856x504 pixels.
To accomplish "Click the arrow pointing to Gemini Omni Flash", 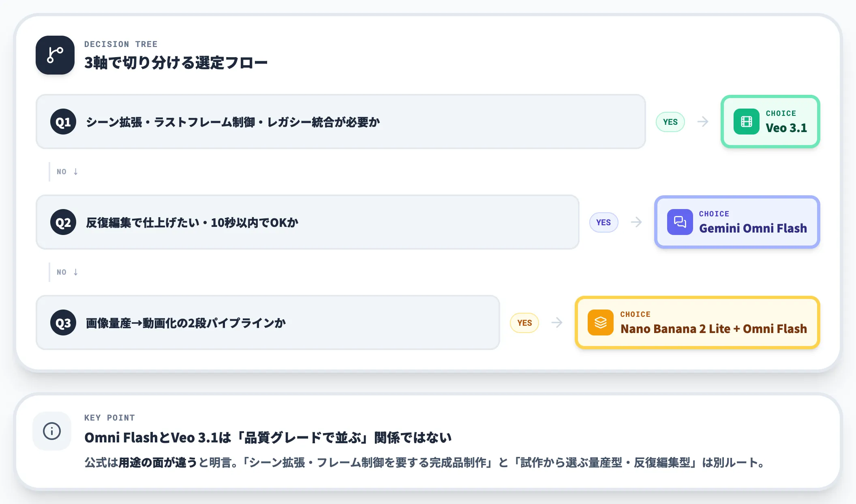I will pos(636,222).
